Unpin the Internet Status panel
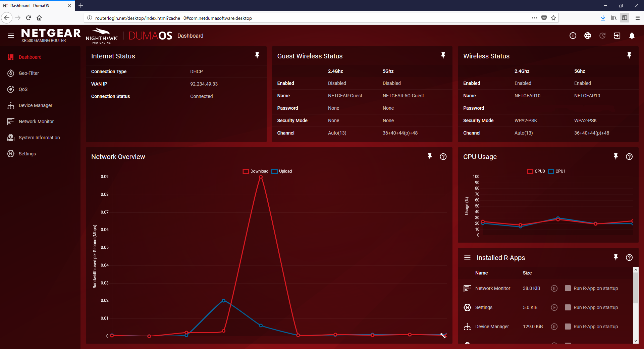644x349 pixels. 257,56
